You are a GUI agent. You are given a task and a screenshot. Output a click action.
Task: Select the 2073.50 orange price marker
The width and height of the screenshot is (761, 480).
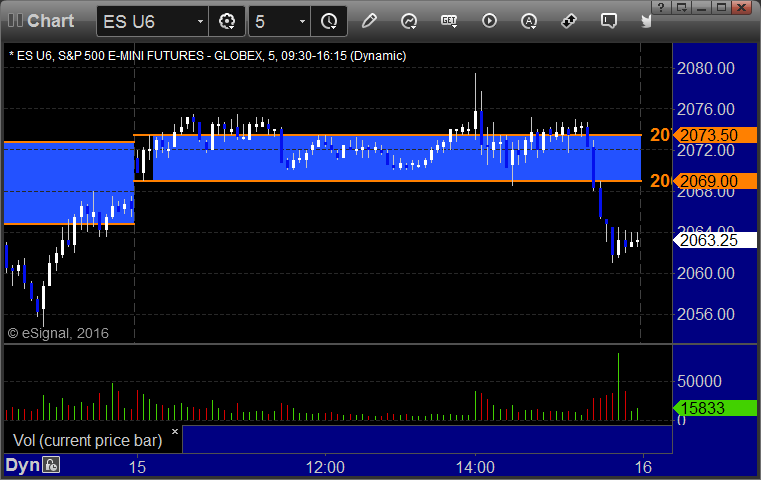coord(714,135)
